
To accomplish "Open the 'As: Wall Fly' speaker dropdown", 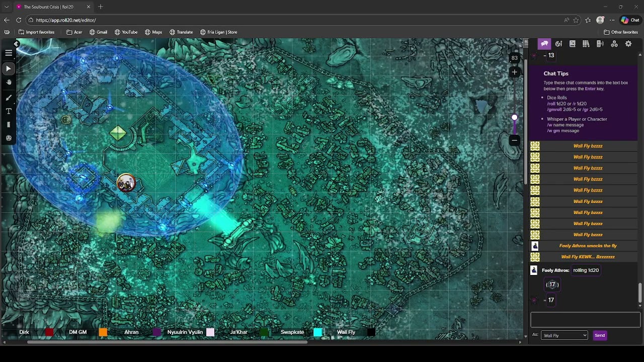I will point(564,335).
